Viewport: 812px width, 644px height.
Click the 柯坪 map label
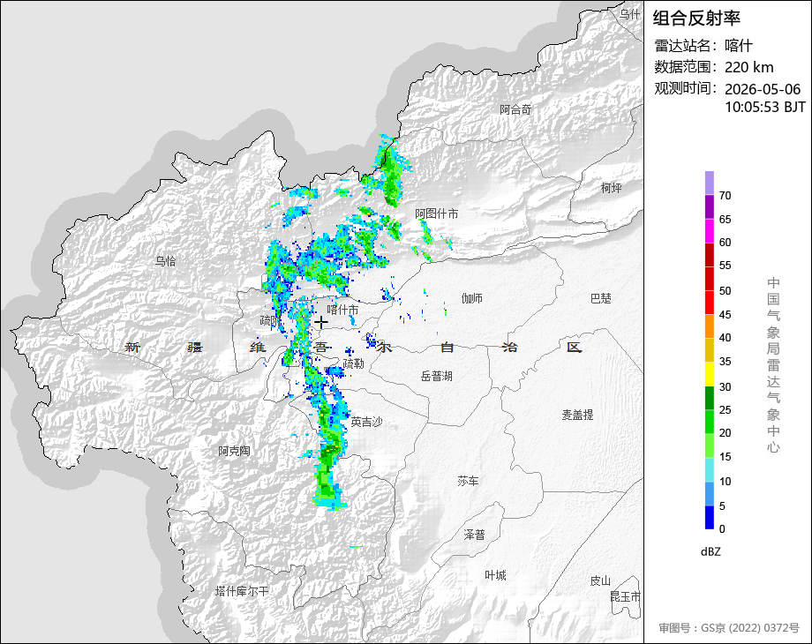(611, 188)
